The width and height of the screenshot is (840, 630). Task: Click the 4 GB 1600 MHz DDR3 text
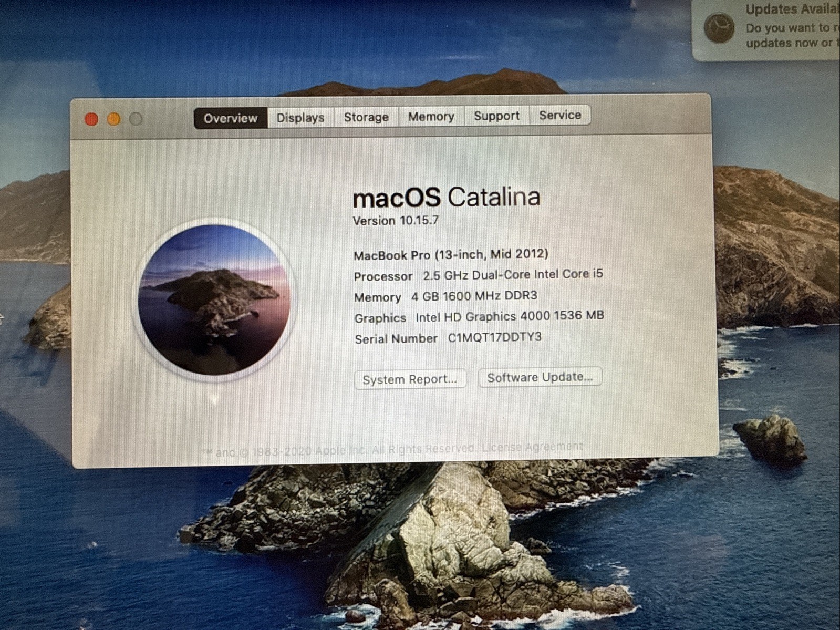coord(474,296)
